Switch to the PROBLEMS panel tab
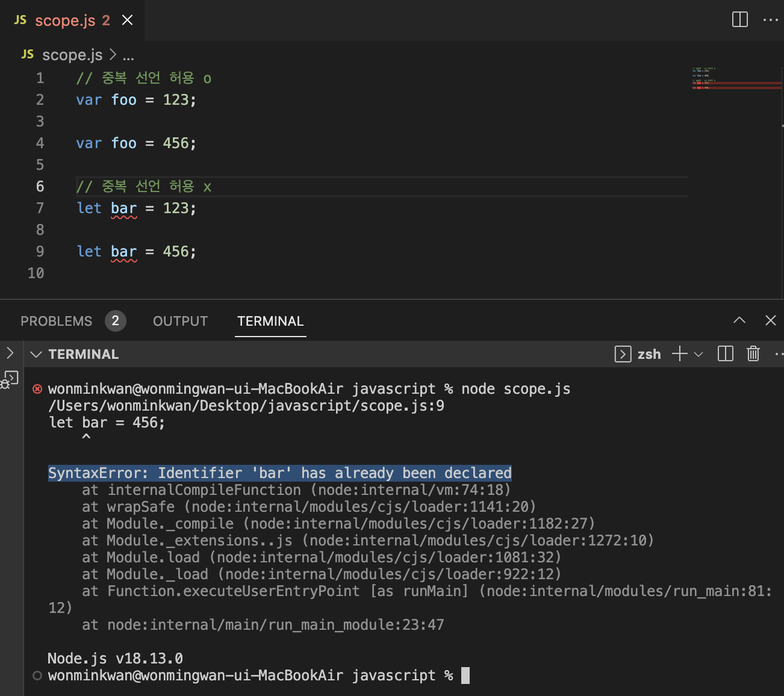Screen dimensions: 784x696 (57, 321)
